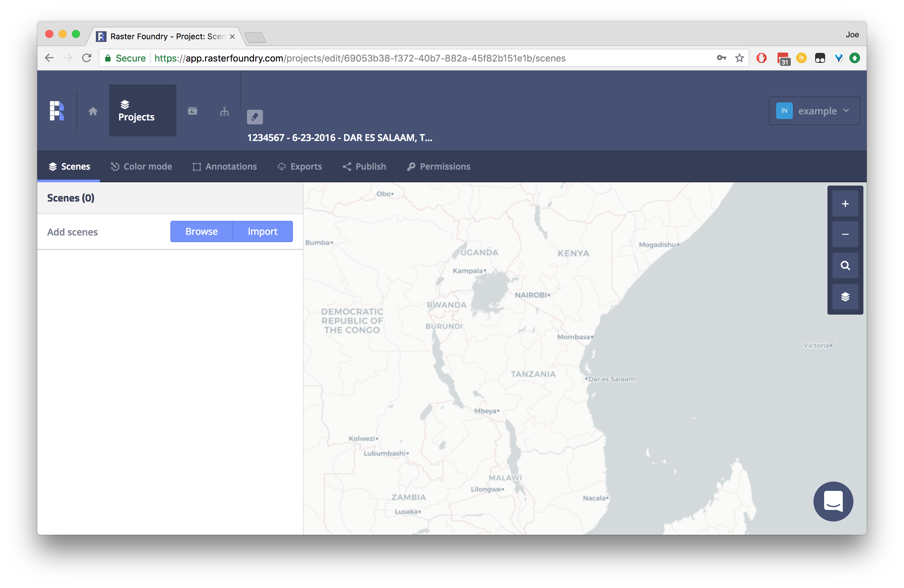Go to the Home icon
This screenshot has width=904, height=588.
[93, 111]
